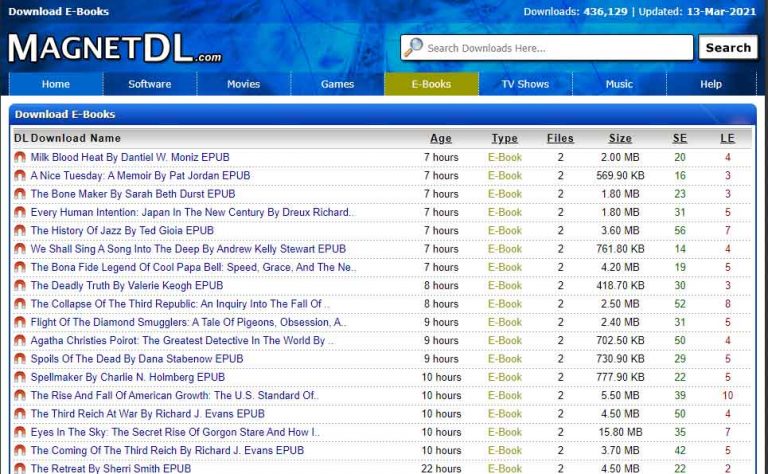
Task: Open the Movies tab
Action: (x=243, y=85)
